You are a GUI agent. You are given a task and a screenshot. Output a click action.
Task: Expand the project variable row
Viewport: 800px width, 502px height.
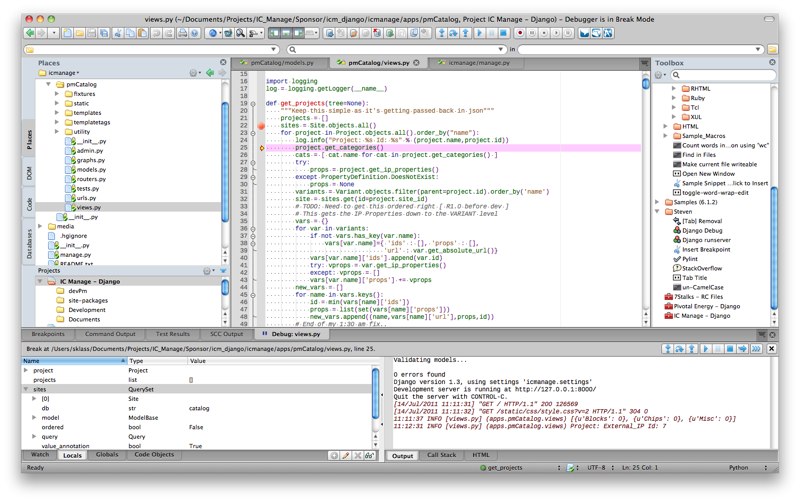click(x=27, y=370)
